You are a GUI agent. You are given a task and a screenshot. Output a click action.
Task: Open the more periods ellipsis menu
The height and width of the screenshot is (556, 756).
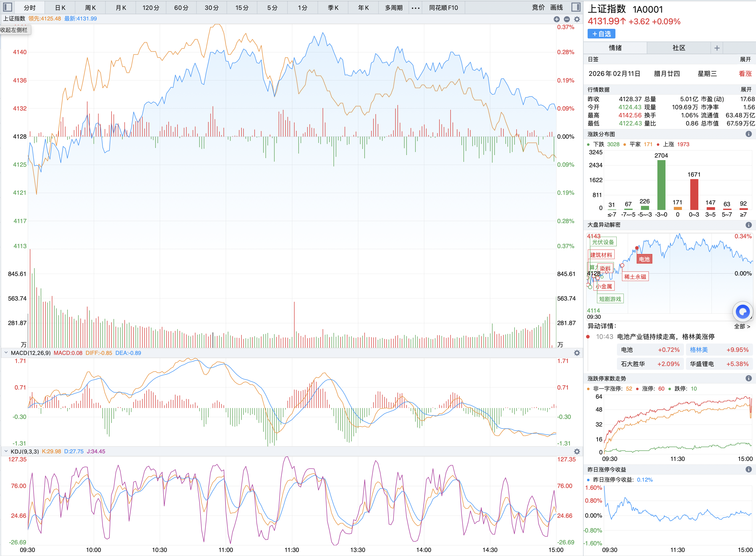415,8
